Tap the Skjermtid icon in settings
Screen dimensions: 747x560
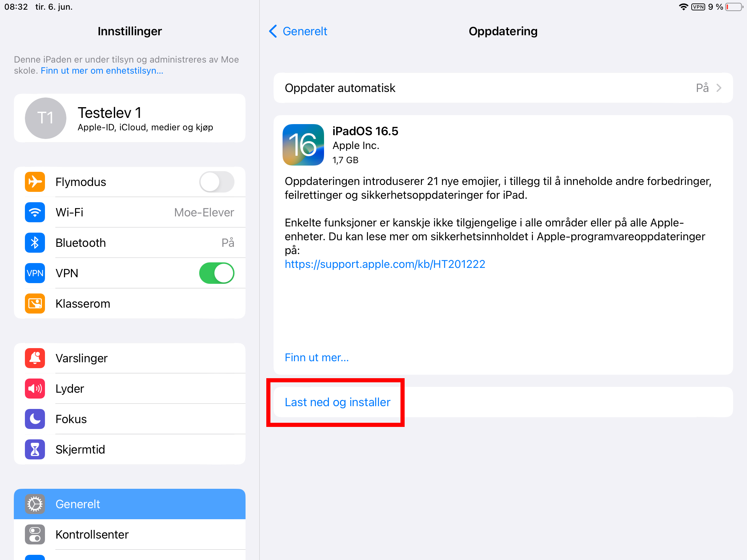(x=34, y=449)
